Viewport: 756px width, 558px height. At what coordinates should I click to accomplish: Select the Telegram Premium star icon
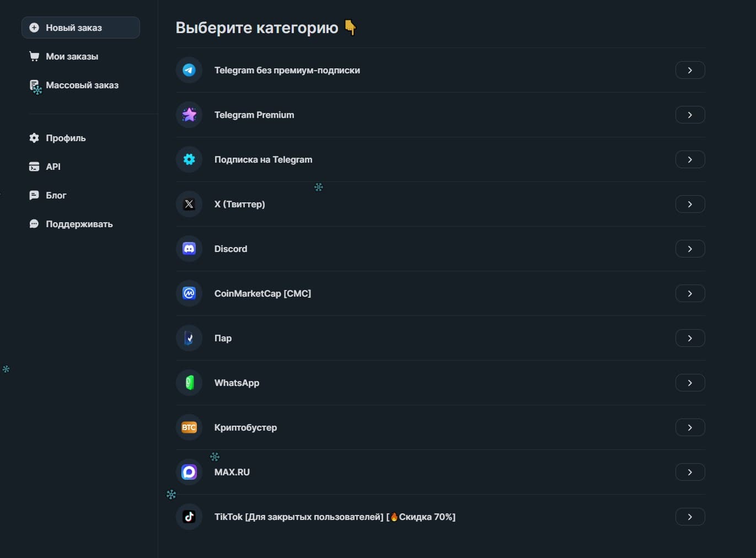click(189, 115)
